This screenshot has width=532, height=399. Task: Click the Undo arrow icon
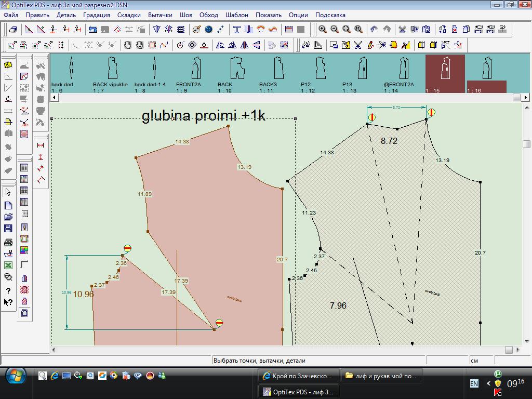(x=374, y=30)
